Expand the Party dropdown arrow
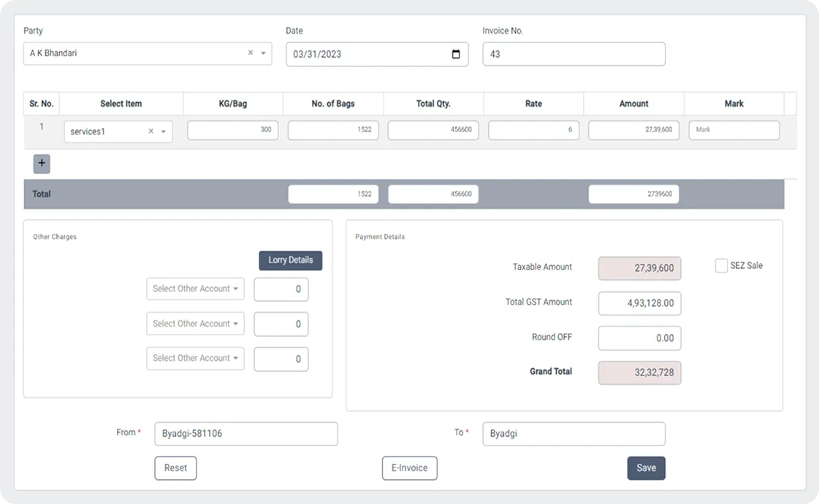The width and height of the screenshot is (819, 504). pos(263,53)
